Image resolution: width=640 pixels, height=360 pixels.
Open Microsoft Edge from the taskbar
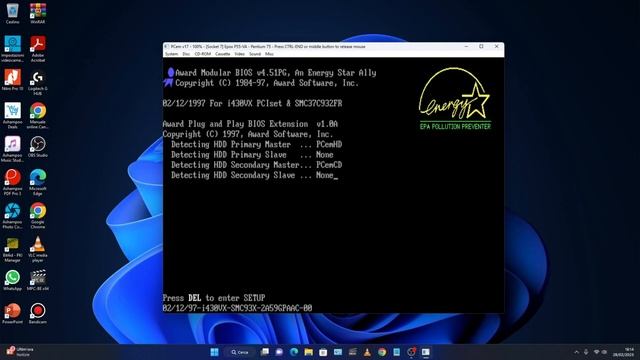(294, 352)
